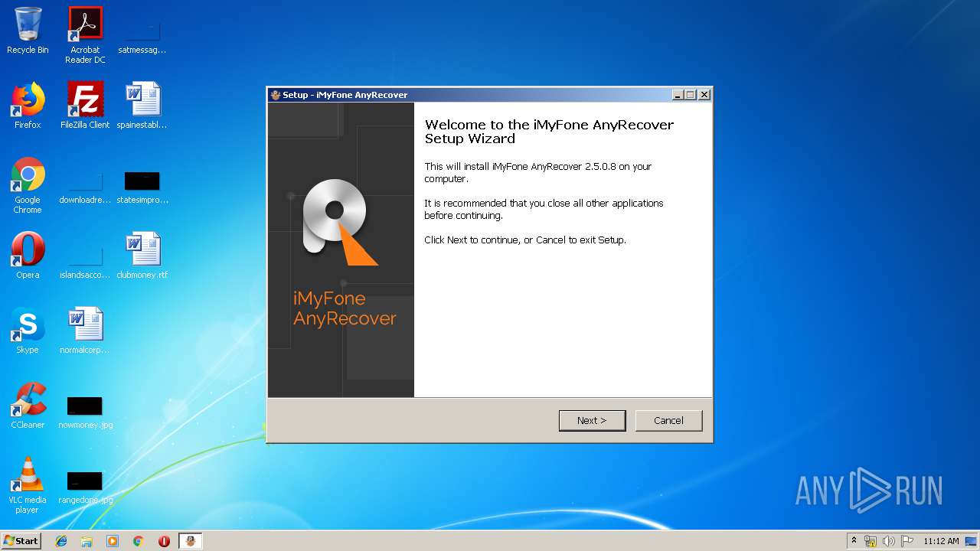Select the FileZilla Client shortcut
The height and width of the screenshot is (551, 980).
[x=85, y=106]
